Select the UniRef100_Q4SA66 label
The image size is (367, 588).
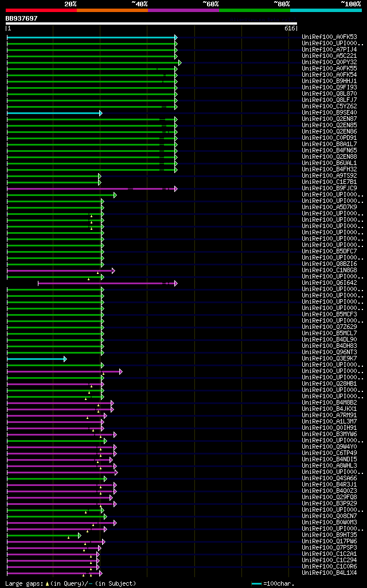point(330,478)
